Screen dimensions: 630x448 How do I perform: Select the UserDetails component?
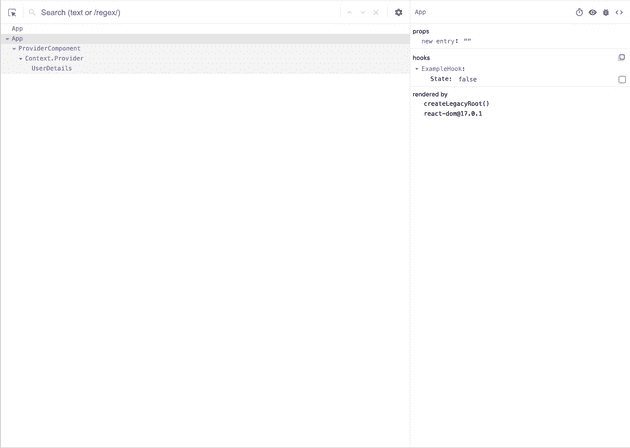point(51,68)
